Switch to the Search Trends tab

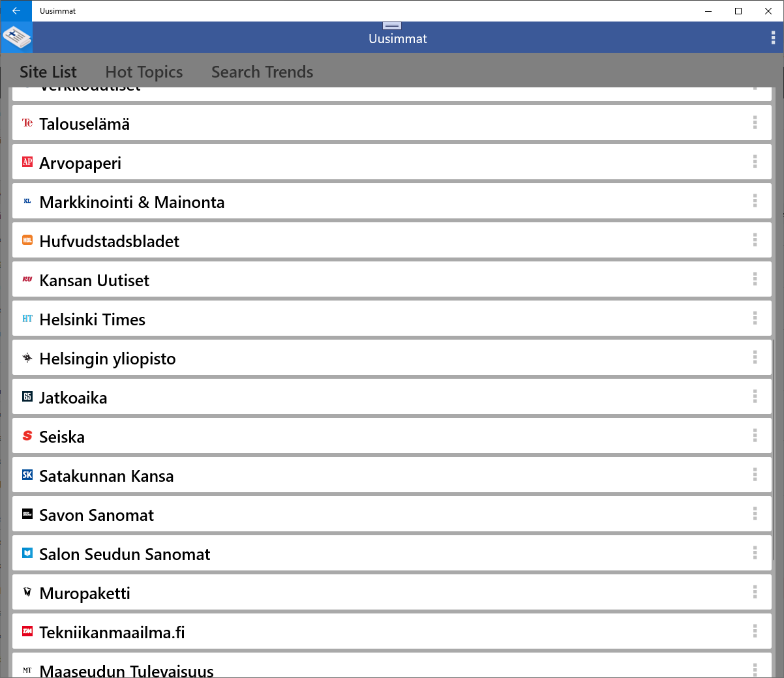coord(262,72)
